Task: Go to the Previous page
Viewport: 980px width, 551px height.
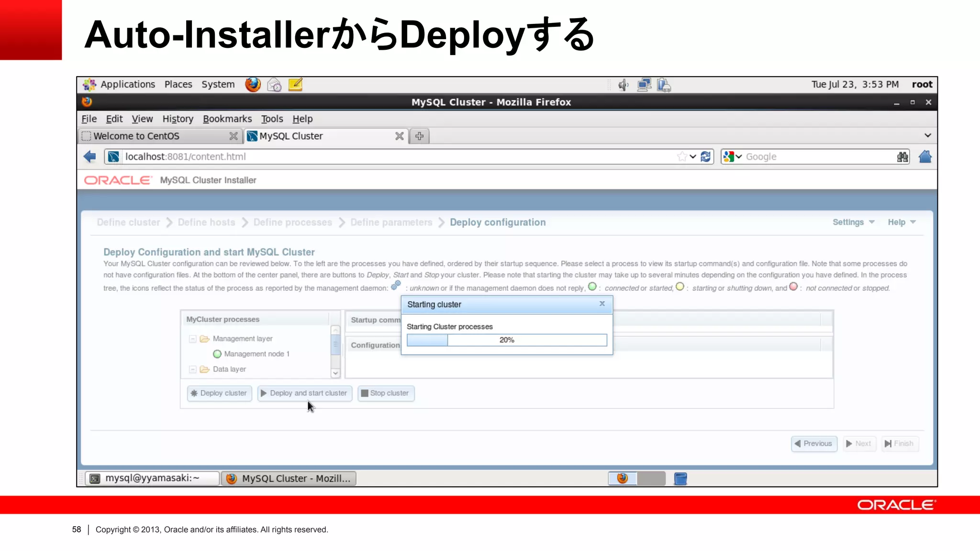Action: [x=814, y=443]
